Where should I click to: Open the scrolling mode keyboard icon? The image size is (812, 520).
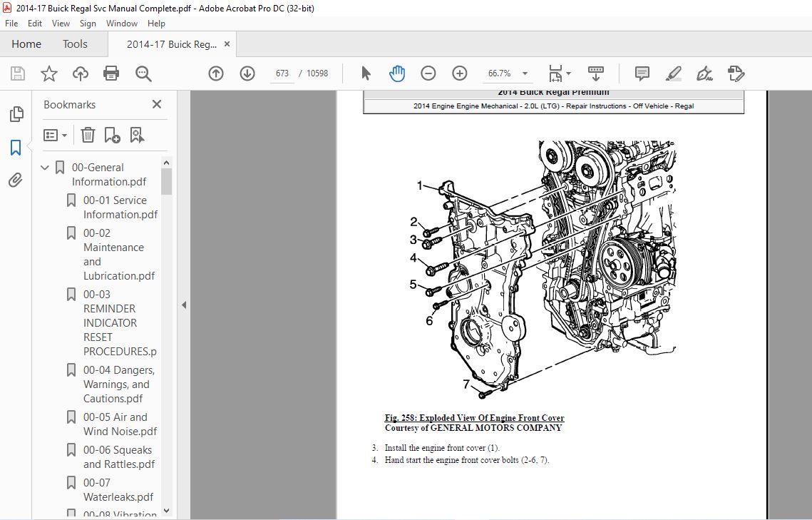pyautogui.click(x=596, y=73)
